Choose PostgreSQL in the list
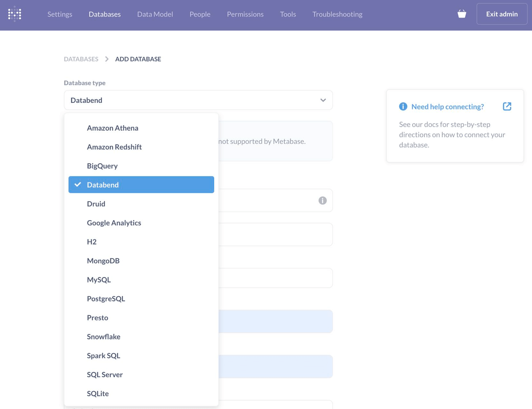This screenshot has height=409, width=532. (141, 299)
